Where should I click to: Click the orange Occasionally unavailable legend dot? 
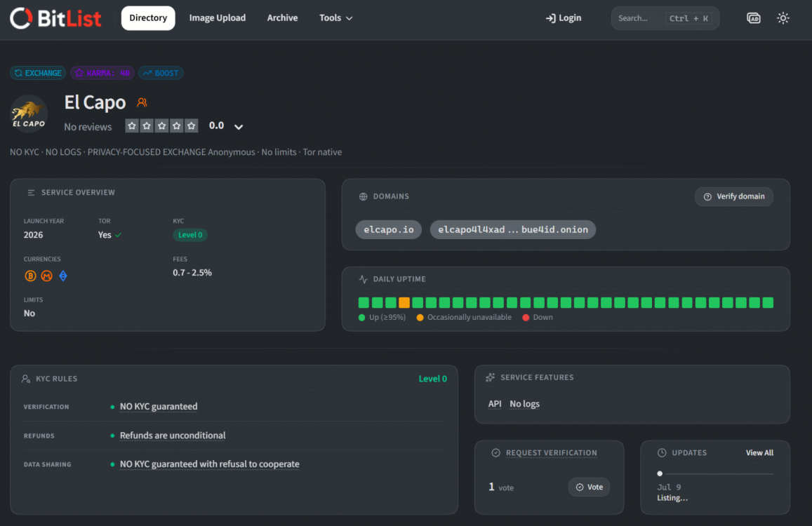click(420, 318)
